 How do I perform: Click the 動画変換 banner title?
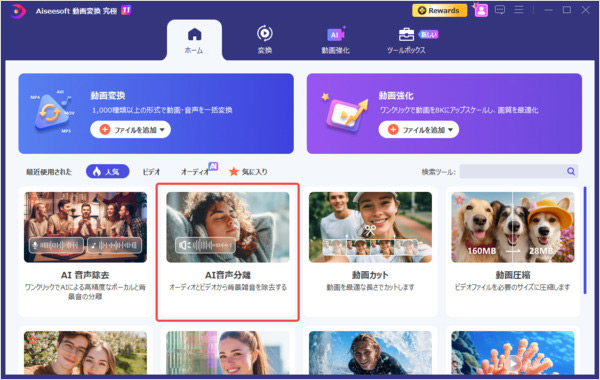pos(108,95)
